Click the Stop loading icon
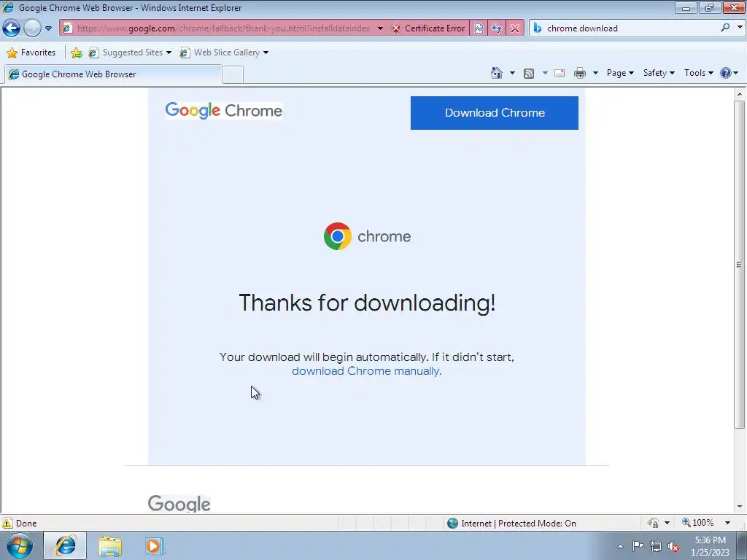This screenshot has height=560, width=747. point(515,28)
